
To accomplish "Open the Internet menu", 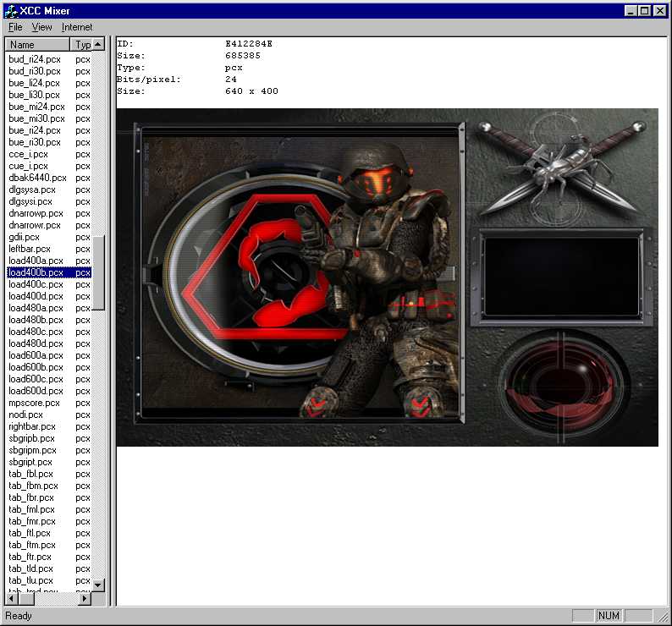I will (77, 27).
